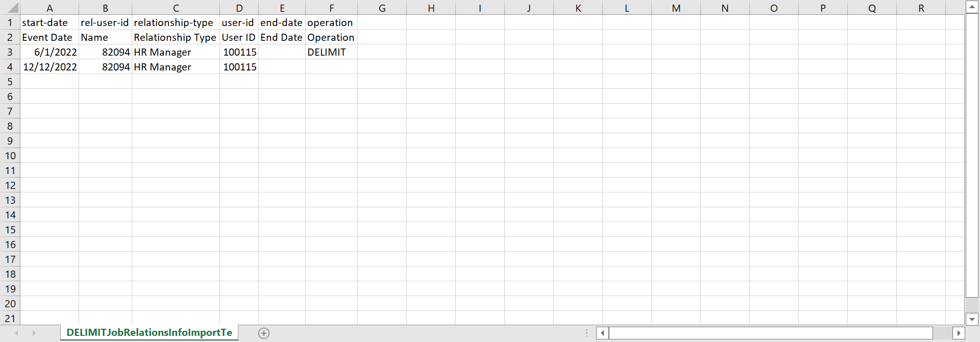Select row 21 header
The width and height of the screenshot is (980, 342).
tap(10, 319)
